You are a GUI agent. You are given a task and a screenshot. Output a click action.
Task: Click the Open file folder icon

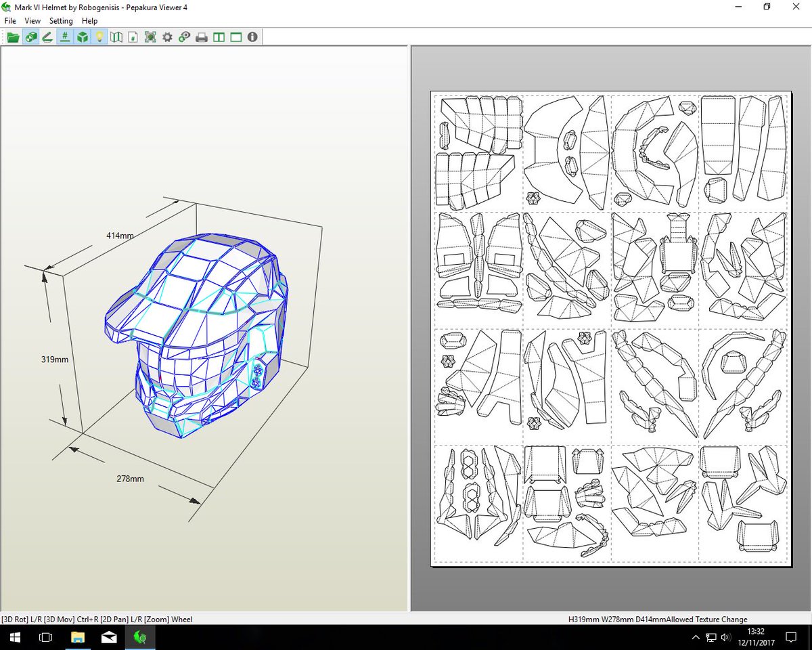[x=13, y=37]
